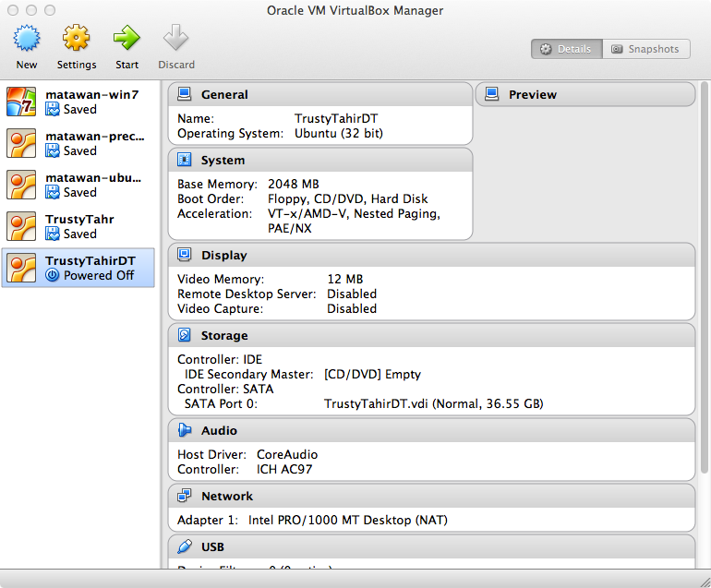This screenshot has width=711, height=588.
Task: Click Saved state icon under matawan-ubu...
Action: click(53, 192)
